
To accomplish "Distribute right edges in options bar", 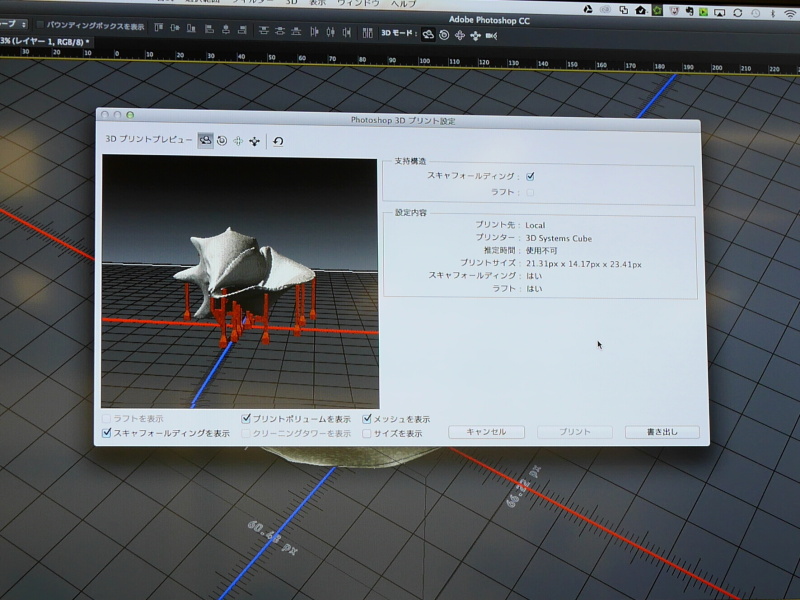I will point(347,33).
